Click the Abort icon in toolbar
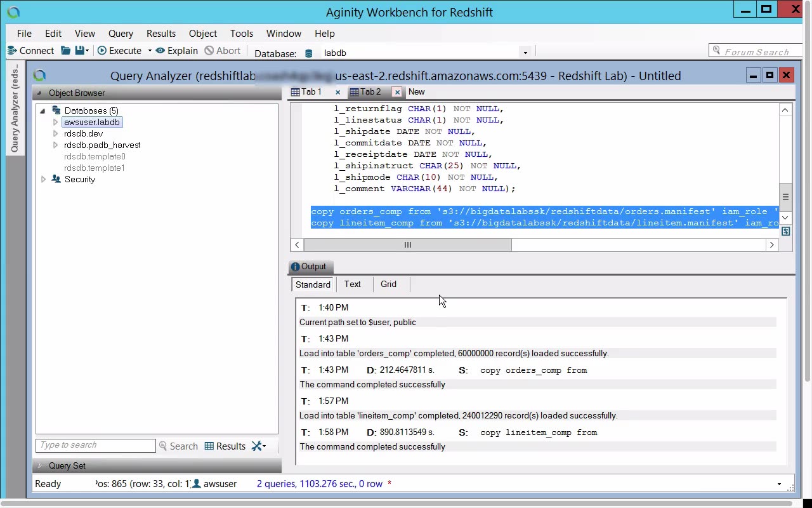This screenshot has height=508, width=812. point(209,51)
